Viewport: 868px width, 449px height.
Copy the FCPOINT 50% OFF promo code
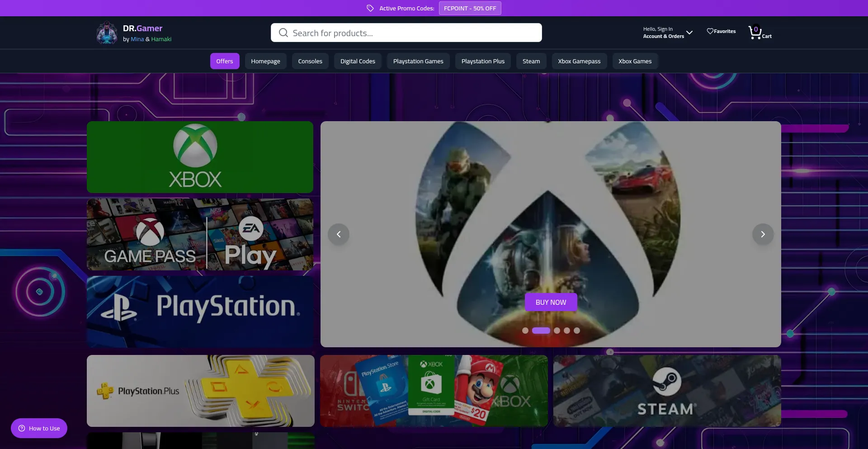tap(470, 8)
